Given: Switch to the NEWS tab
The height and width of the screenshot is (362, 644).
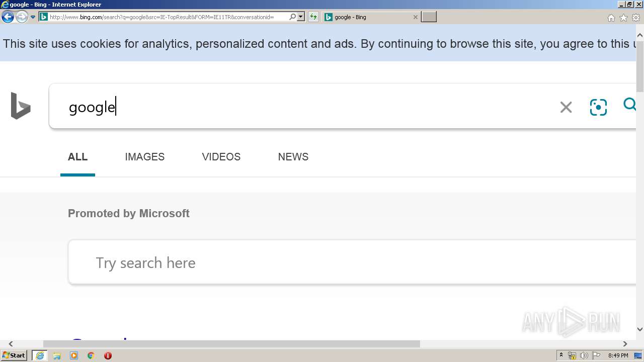Looking at the screenshot, I should pos(293,157).
